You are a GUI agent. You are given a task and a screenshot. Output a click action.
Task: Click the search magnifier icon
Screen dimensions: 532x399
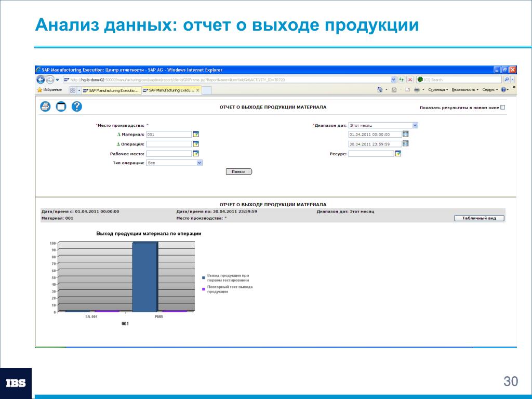tap(506, 79)
